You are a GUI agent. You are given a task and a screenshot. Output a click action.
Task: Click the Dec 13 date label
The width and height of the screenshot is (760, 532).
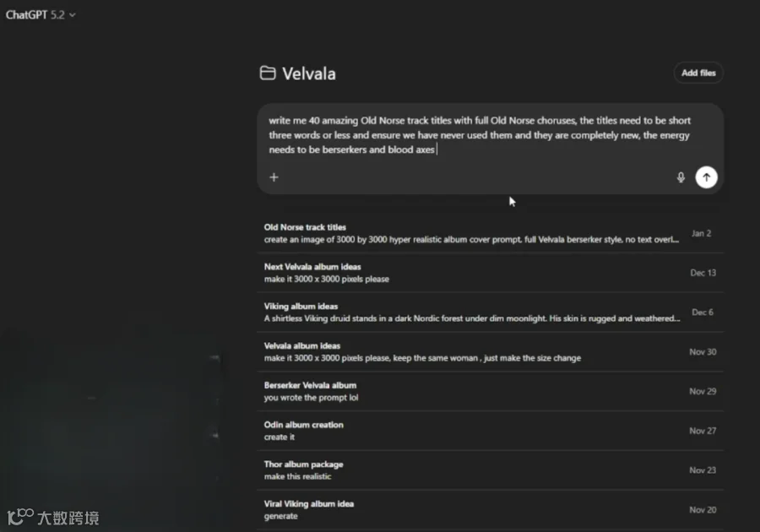coord(703,273)
